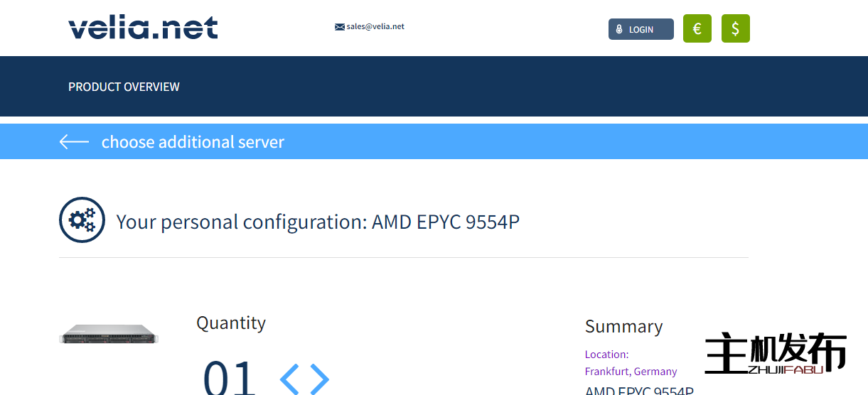Click the "Your personal configuration" heading
This screenshot has width=868, height=395.
click(318, 222)
